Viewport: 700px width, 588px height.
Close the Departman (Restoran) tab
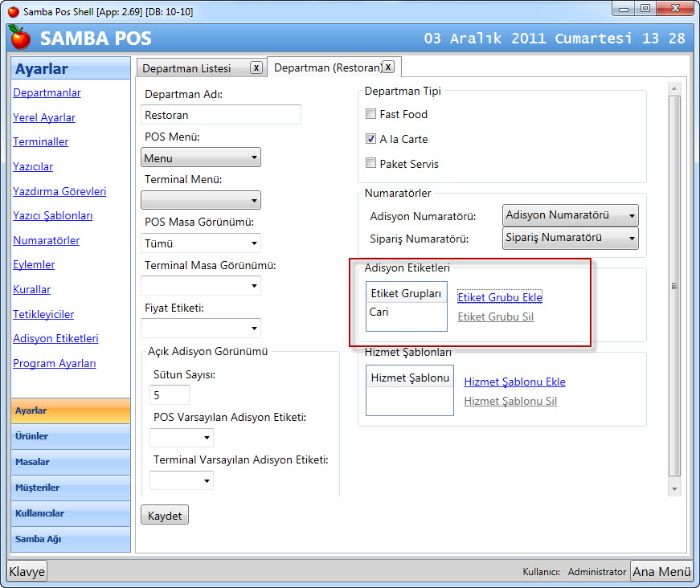pyautogui.click(x=388, y=67)
